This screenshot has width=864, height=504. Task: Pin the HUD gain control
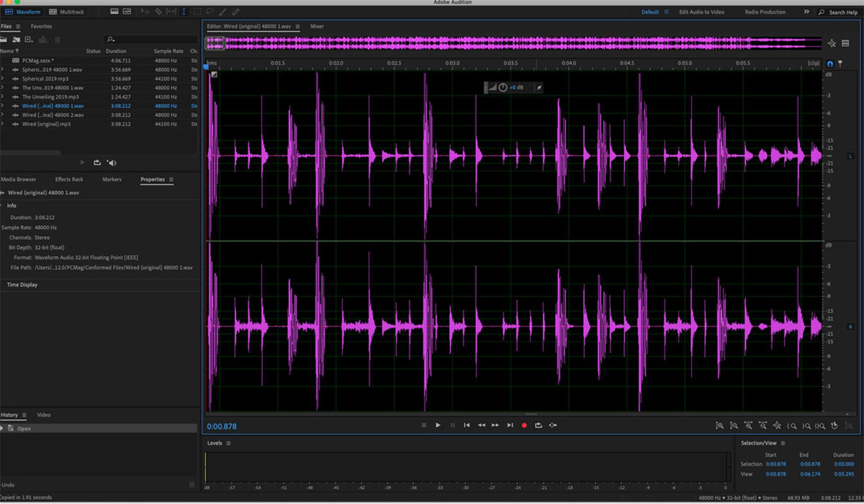click(539, 87)
